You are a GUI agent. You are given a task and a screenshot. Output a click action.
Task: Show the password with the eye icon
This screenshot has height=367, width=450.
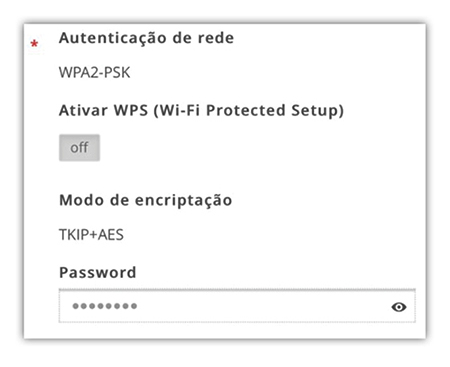[x=399, y=307]
